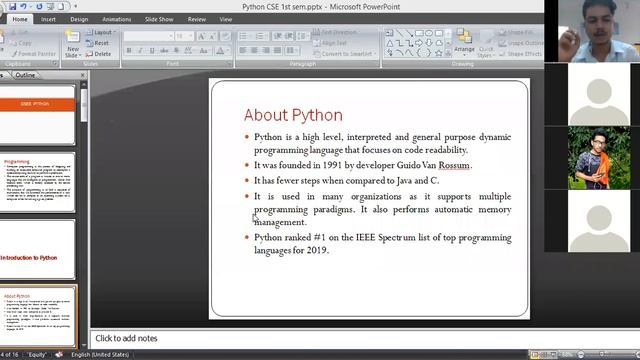Toggle bold formatting
640x360 pixels.
129,51
